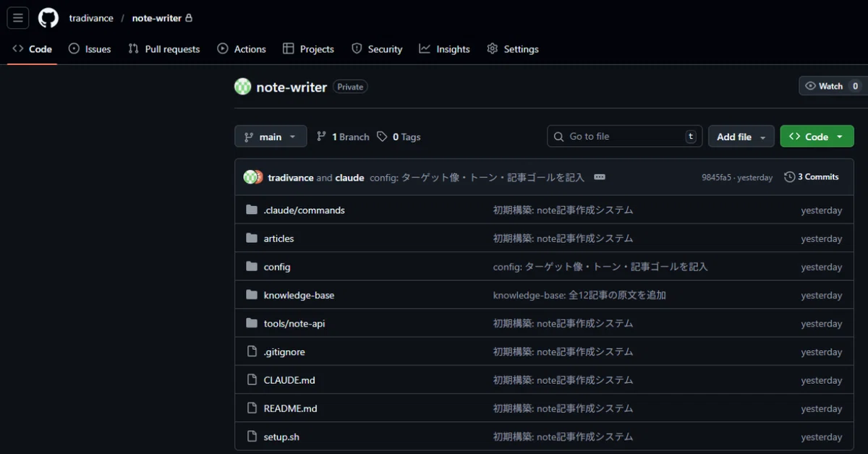The image size is (868, 454).
Task: Click the tag icon next to 0 Tags
Action: tap(382, 137)
